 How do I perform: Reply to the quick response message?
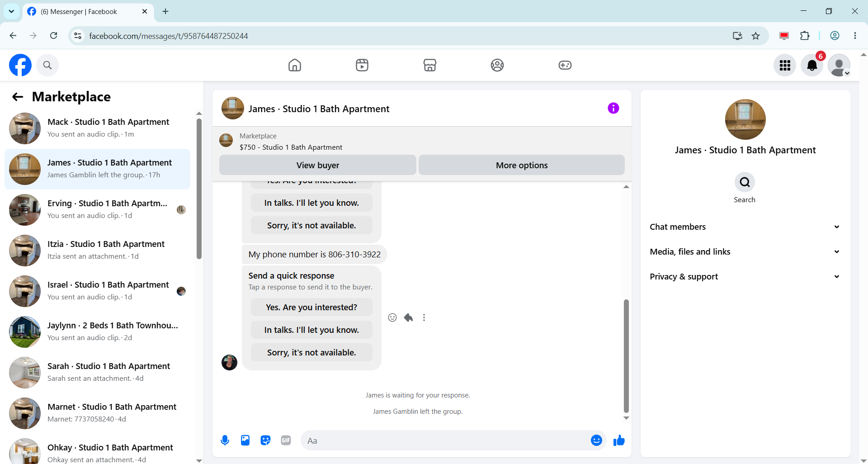[408, 317]
